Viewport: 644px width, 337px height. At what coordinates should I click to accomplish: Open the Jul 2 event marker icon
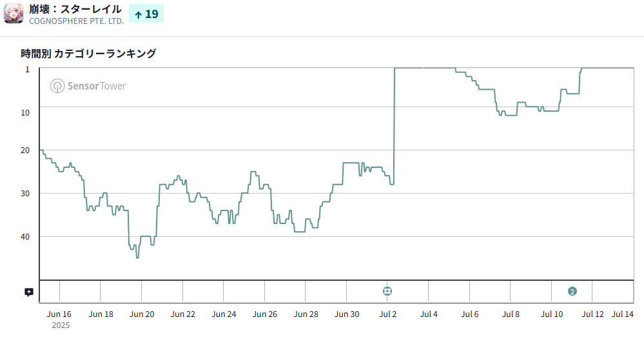[x=387, y=291]
